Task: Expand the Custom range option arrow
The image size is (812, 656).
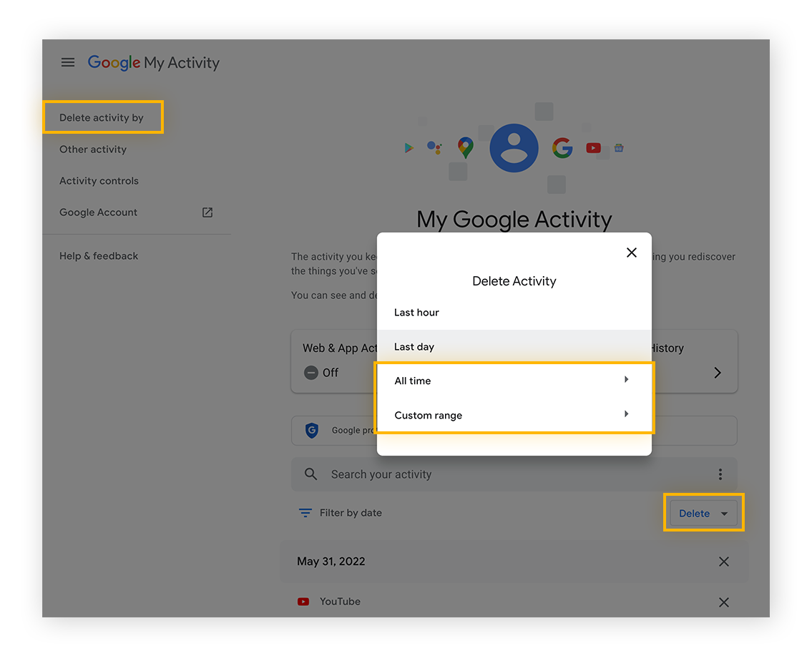Action: (x=626, y=413)
